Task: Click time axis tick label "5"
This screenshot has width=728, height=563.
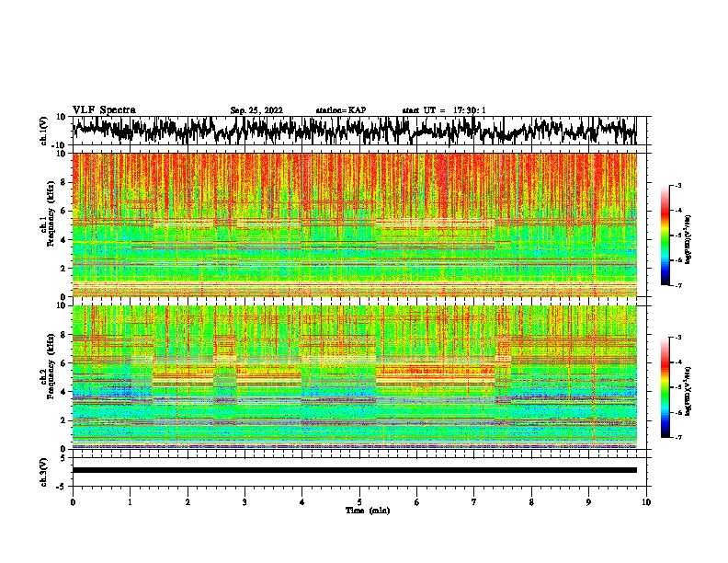Action: (359, 502)
